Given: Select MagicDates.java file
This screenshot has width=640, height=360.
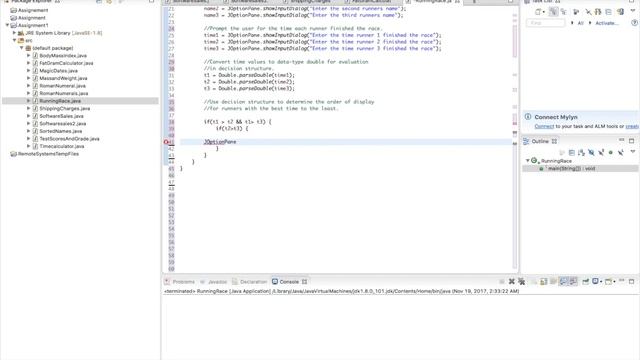Looking at the screenshot, I should [x=58, y=71].
